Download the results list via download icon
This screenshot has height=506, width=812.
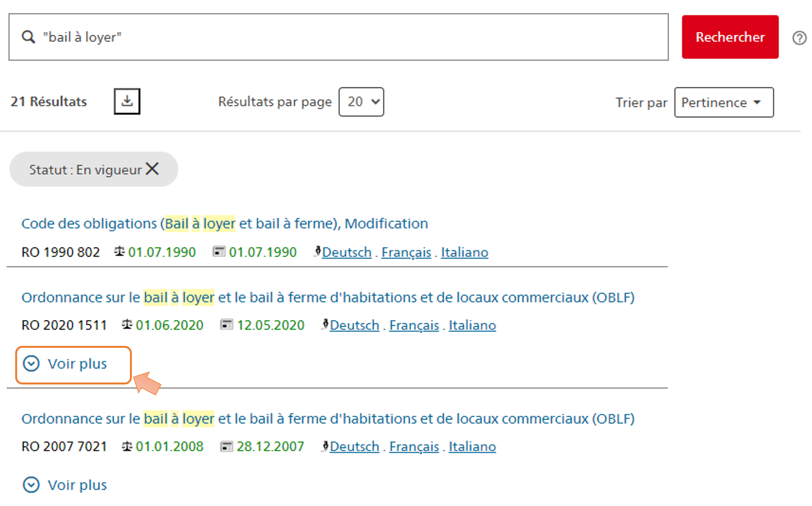[x=127, y=101]
